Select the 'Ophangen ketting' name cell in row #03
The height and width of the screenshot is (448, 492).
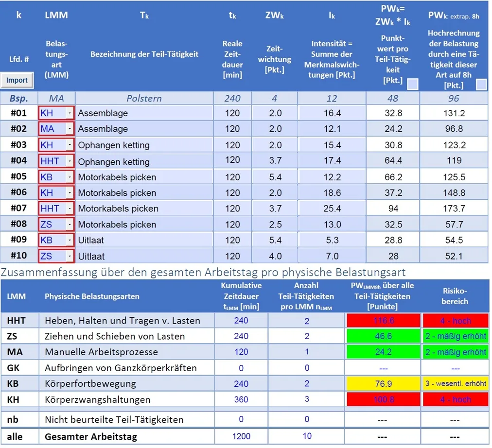(x=144, y=145)
